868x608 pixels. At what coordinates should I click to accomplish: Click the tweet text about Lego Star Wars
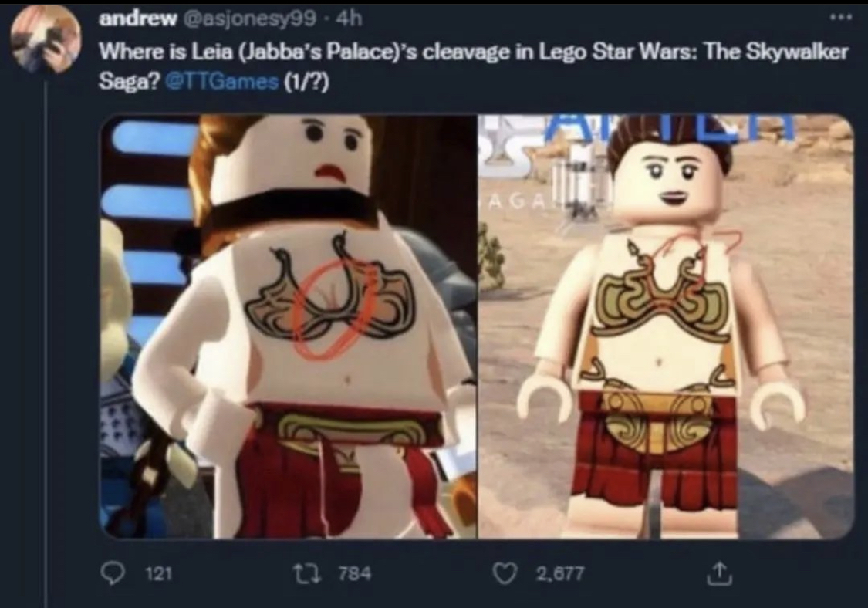coord(473,66)
